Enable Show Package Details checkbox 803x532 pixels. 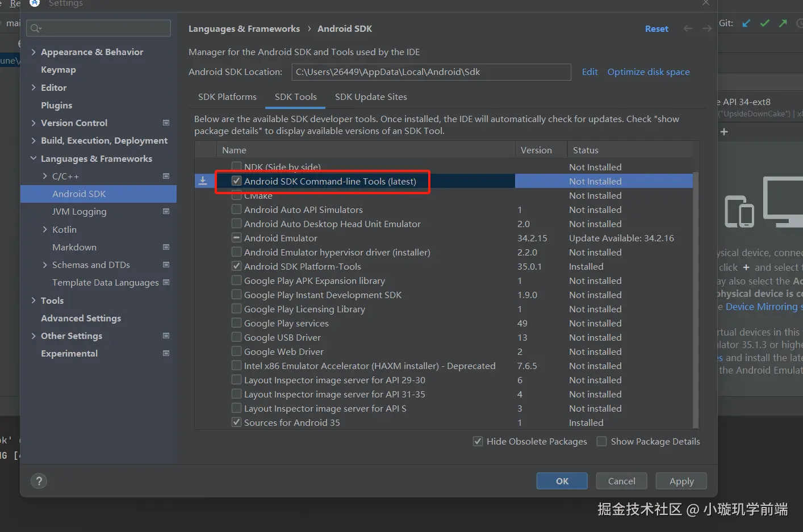click(602, 441)
